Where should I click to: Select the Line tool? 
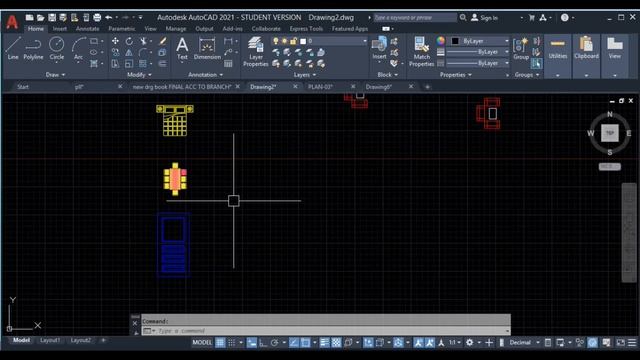pos(13,48)
